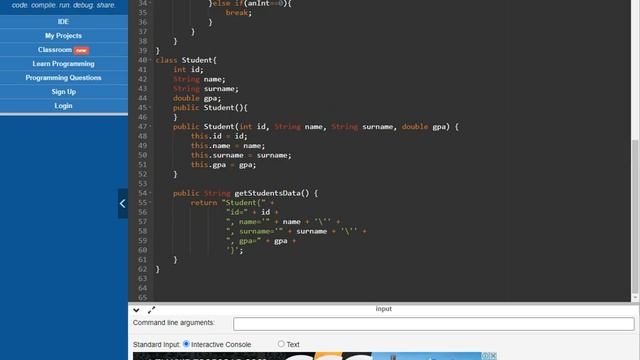Screen dimensions: 640x360
Task: Click the editor vertical scrollbar thumb
Action: tap(635, 216)
